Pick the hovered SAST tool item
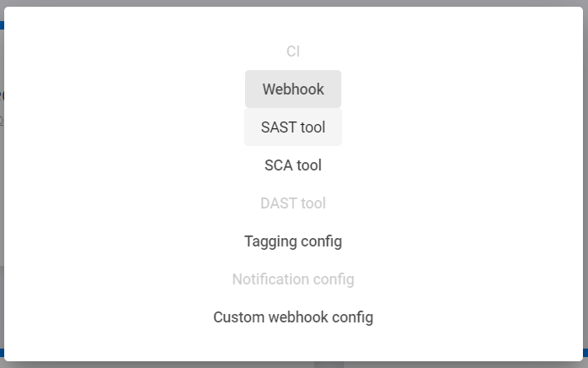 coord(293,127)
